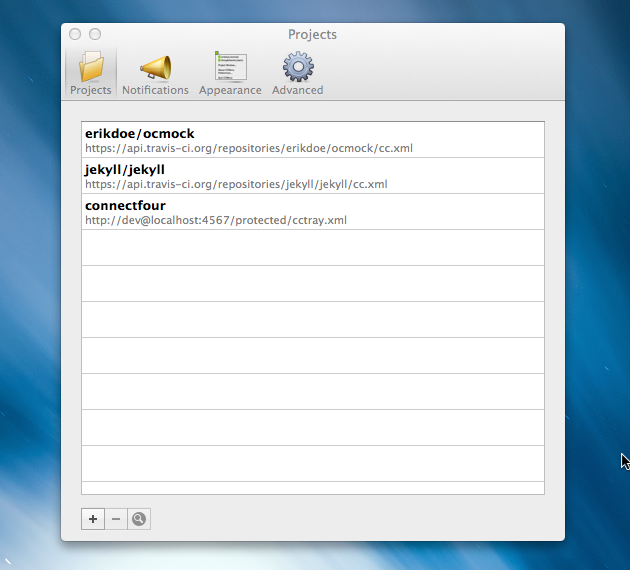
Task: Select the jekyll/jekyll project title
Action: (125, 170)
